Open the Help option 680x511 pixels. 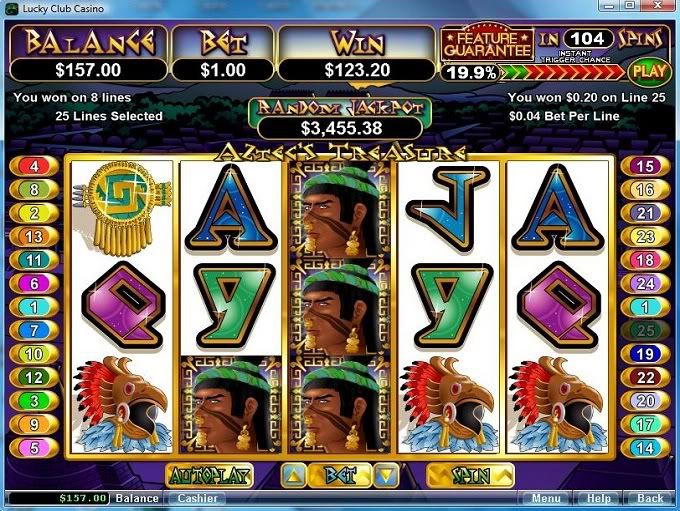598,498
